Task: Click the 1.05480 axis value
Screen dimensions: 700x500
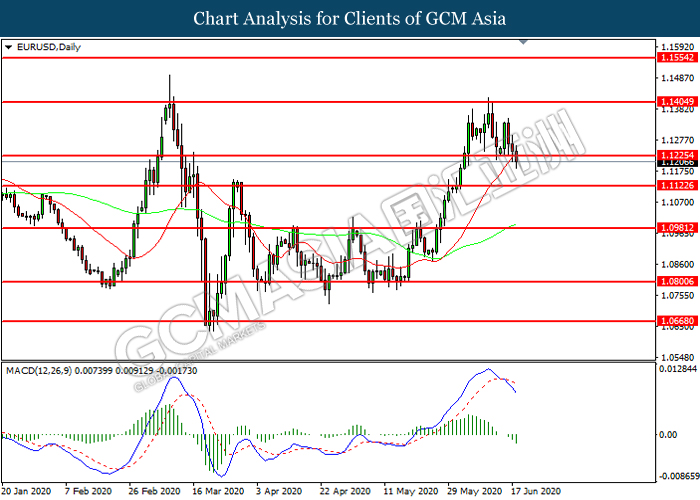Action: (678, 358)
